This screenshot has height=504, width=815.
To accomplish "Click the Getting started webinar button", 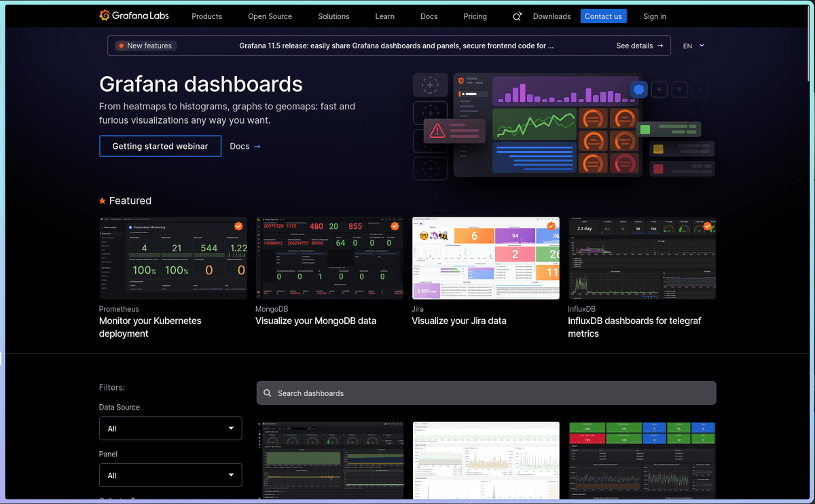I will click(160, 146).
